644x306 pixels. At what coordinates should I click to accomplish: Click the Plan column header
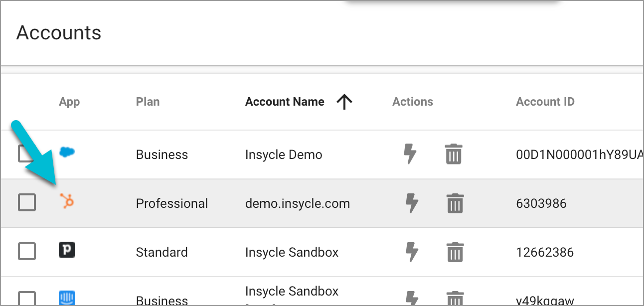tap(148, 101)
